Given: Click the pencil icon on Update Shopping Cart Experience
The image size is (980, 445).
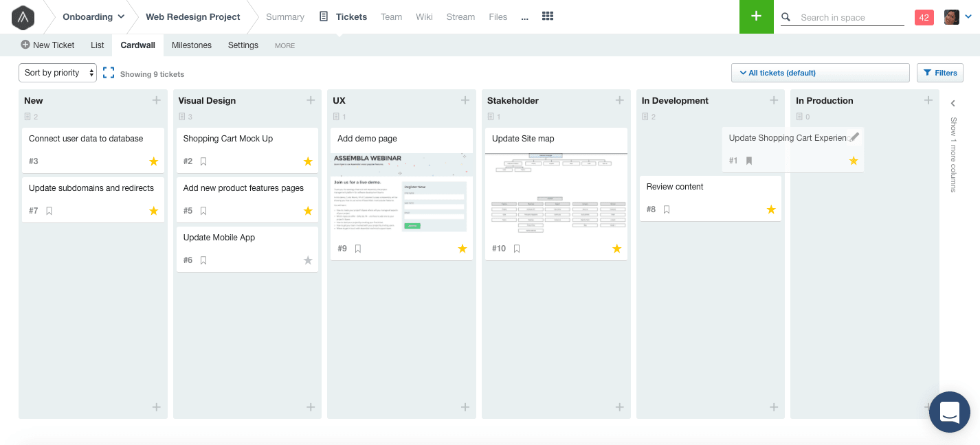Looking at the screenshot, I should click(854, 137).
